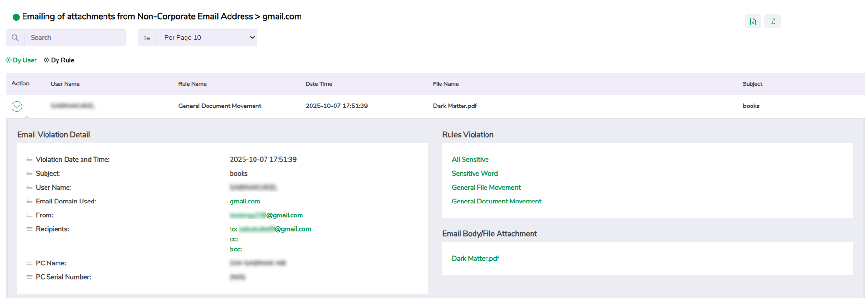868x298 pixels.
Task: Open the All Sensitive rule link
Action: [x=470, y=160]
